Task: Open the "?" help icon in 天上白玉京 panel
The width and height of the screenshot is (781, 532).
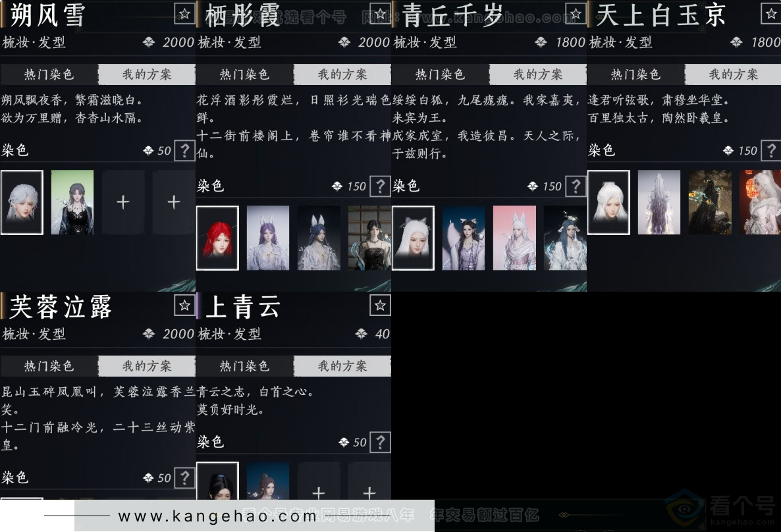Action: 771,151
